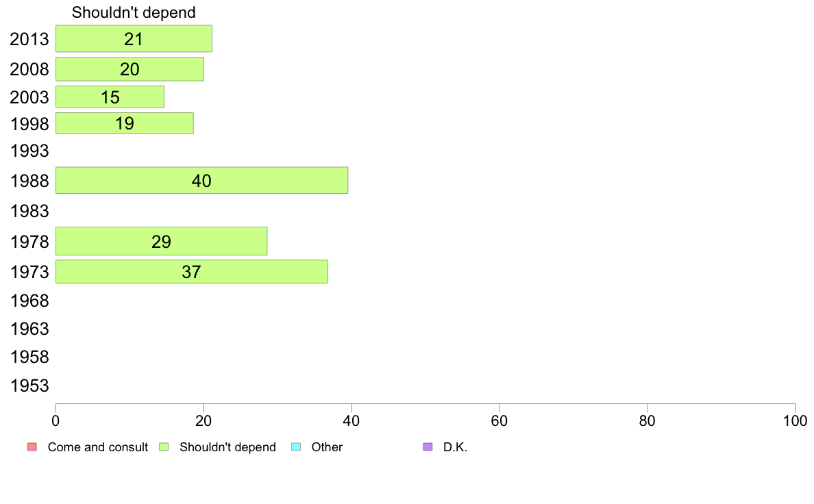Viewport: 814px width, 504px height.
Task: Select the 2008 bar showing 20
Action: coord(129,69)
